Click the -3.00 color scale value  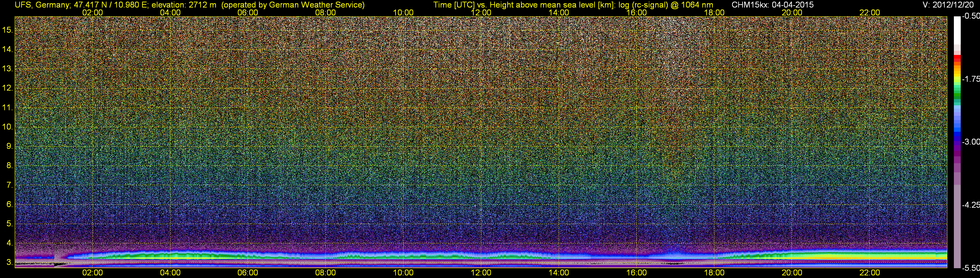point(971,142)
